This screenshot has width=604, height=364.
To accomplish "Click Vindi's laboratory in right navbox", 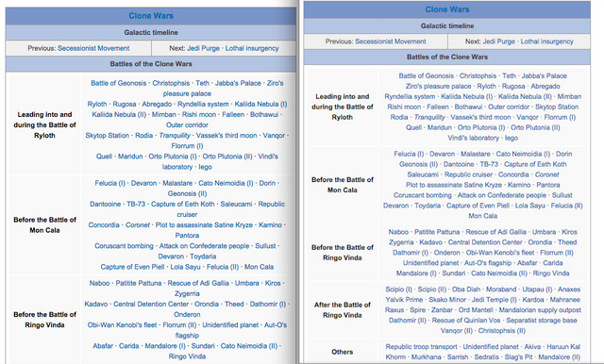I will coord(474,138).
